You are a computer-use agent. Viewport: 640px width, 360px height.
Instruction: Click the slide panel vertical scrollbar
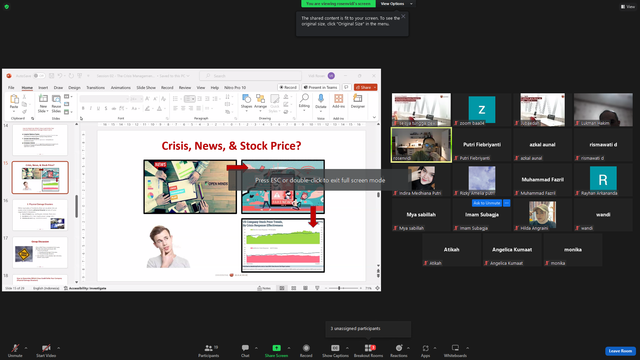(x=76, y=206)
